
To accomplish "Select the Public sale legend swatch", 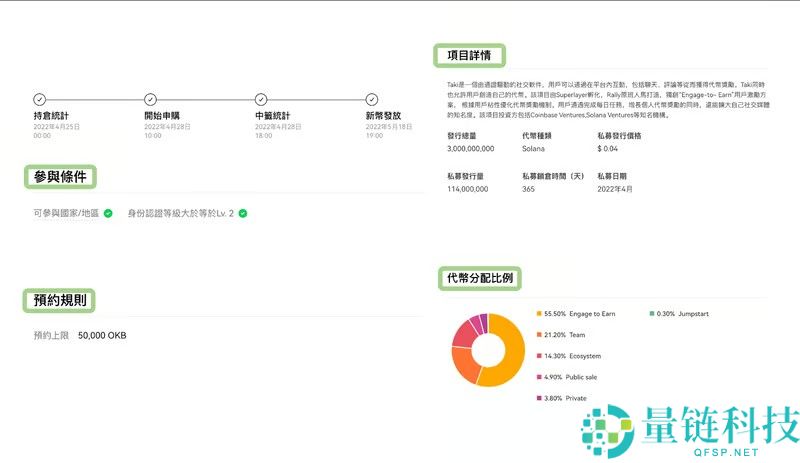I will 539,377.
